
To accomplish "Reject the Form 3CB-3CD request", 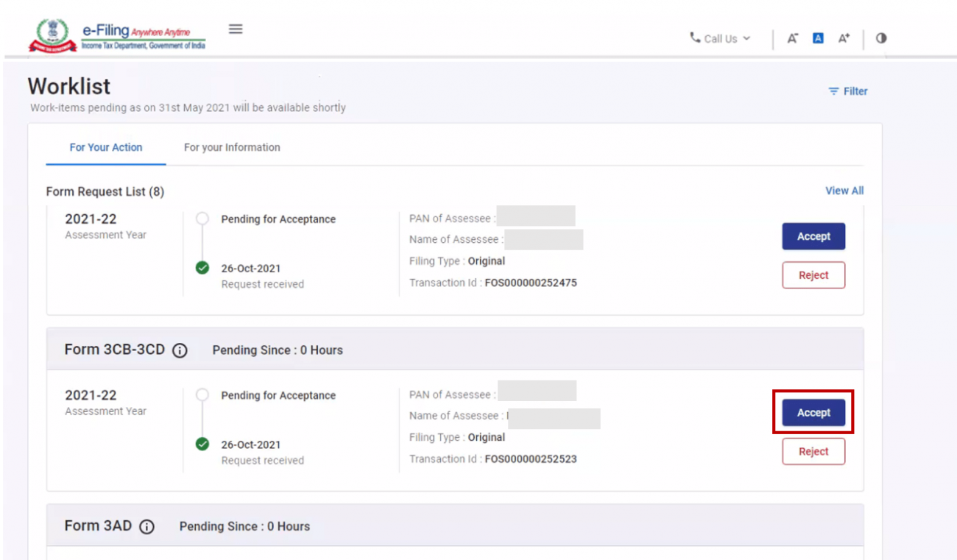I will click(813, 452).
